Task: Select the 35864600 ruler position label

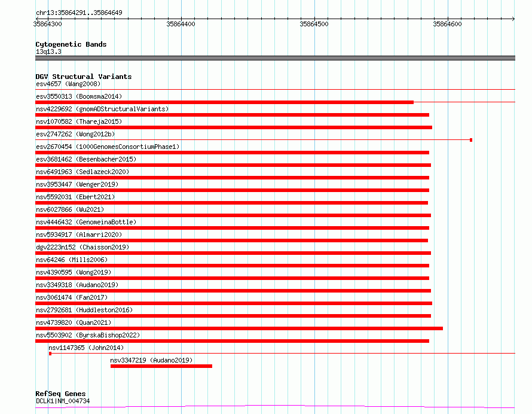Action: 448,24
